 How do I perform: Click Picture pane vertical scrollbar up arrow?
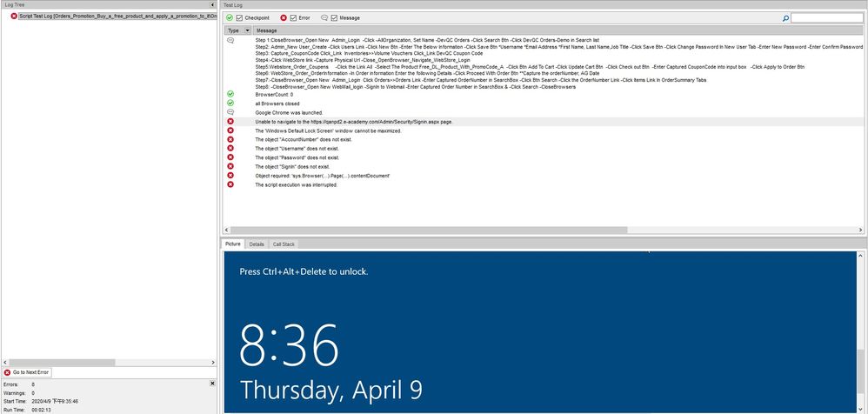point(860,255)
